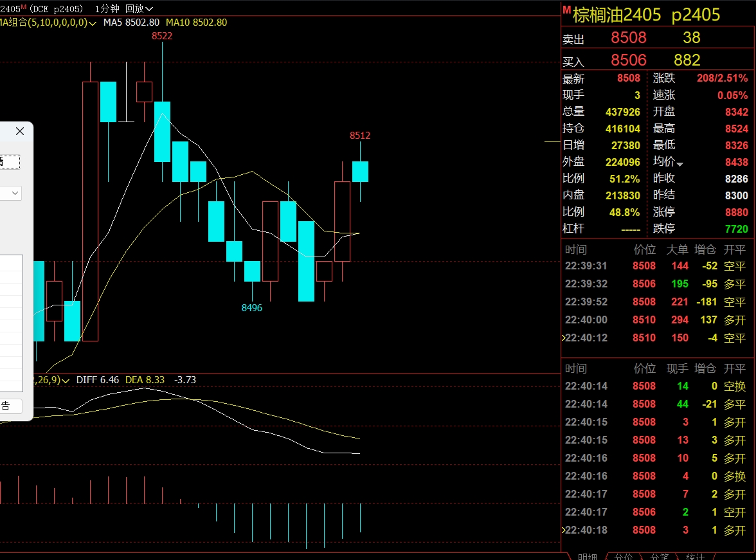The width and height of the screenshot is (756, 560).
Task: Click the 大单 column header
Action: click(677, 249)
